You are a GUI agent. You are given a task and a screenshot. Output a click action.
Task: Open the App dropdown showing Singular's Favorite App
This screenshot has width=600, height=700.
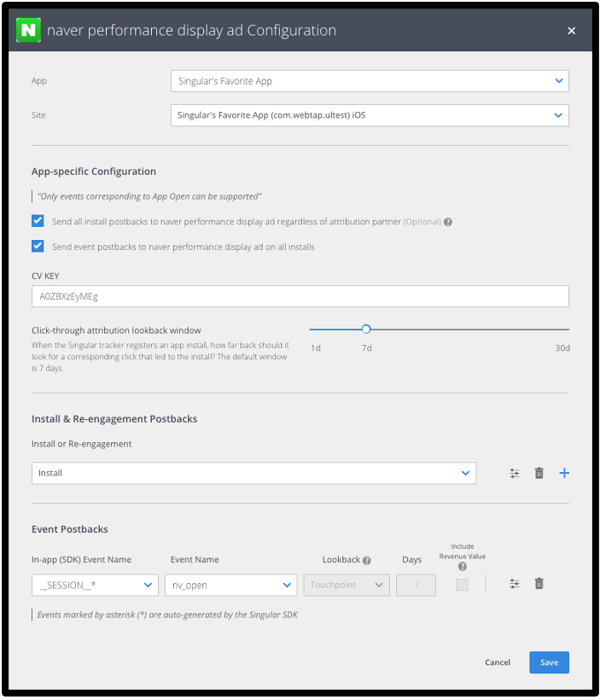(370, 81)
